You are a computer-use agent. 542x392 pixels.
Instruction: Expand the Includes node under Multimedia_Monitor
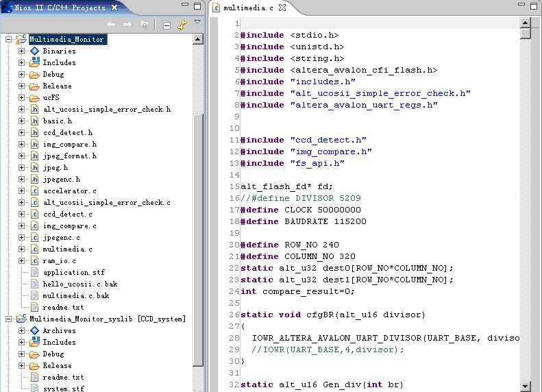click(x=22, y=62)
